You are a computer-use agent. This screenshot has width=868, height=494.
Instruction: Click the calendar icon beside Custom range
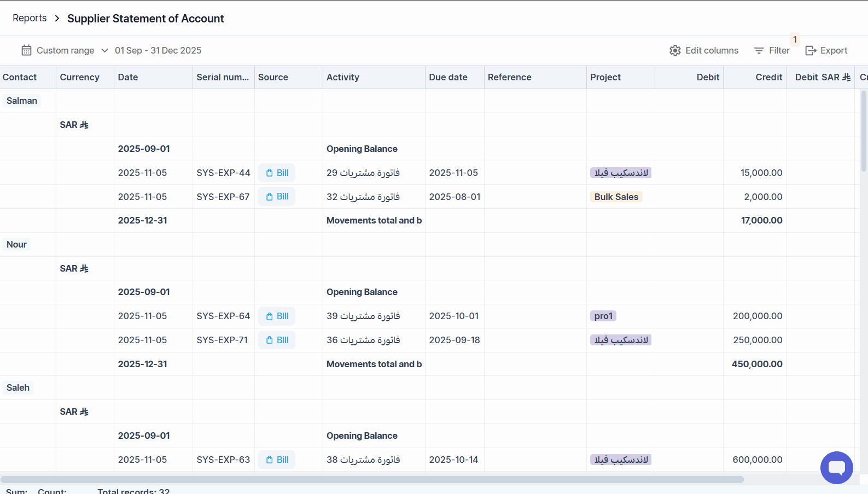[26, 50]
